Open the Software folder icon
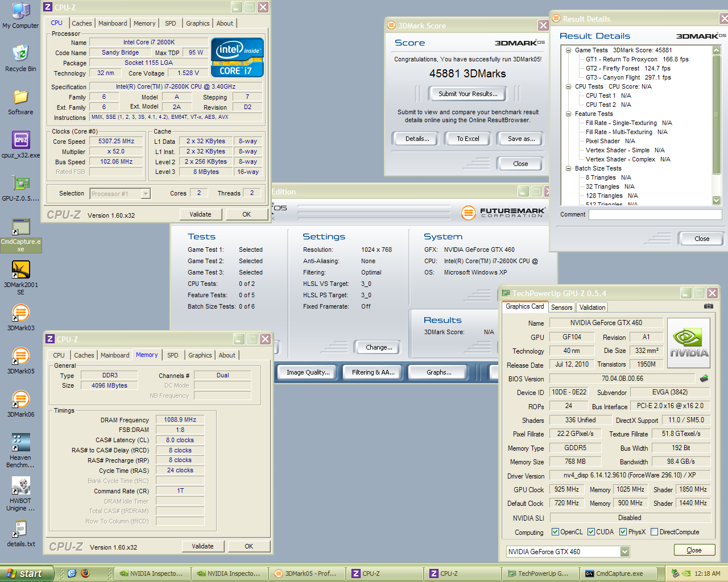The image size is (728, 582). (20, 102)
